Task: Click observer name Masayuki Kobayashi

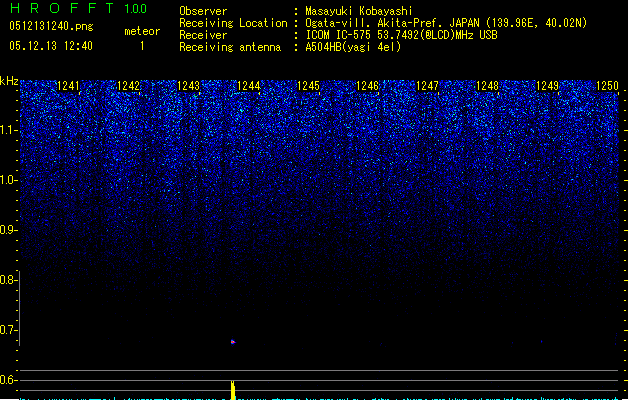Action: 359,11
